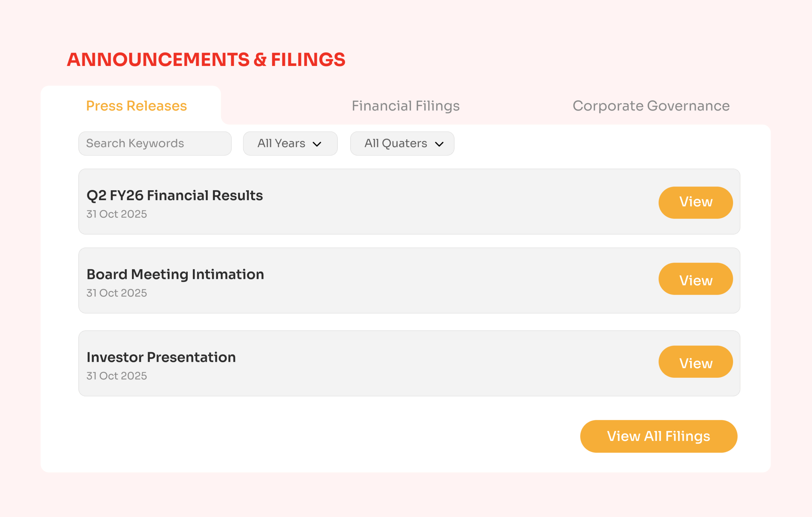Click the chevron arrow beside All Years

[x=317, y=144]
